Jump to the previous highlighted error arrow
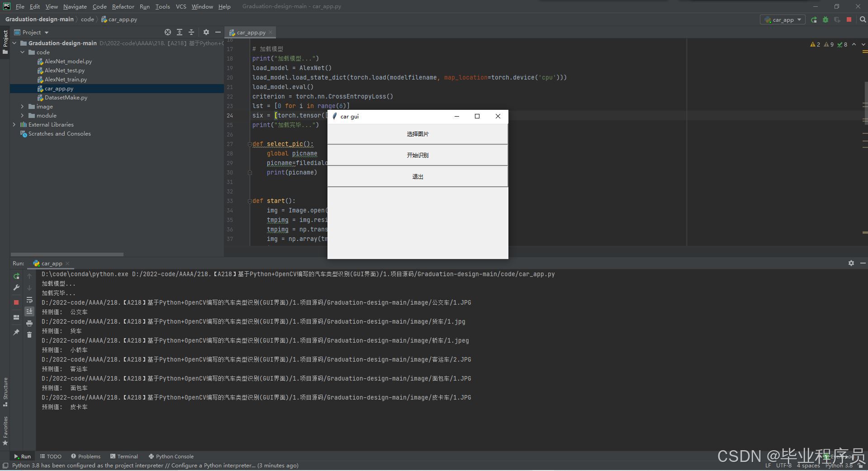The image size is (868, 471). [x=854, y=44]
